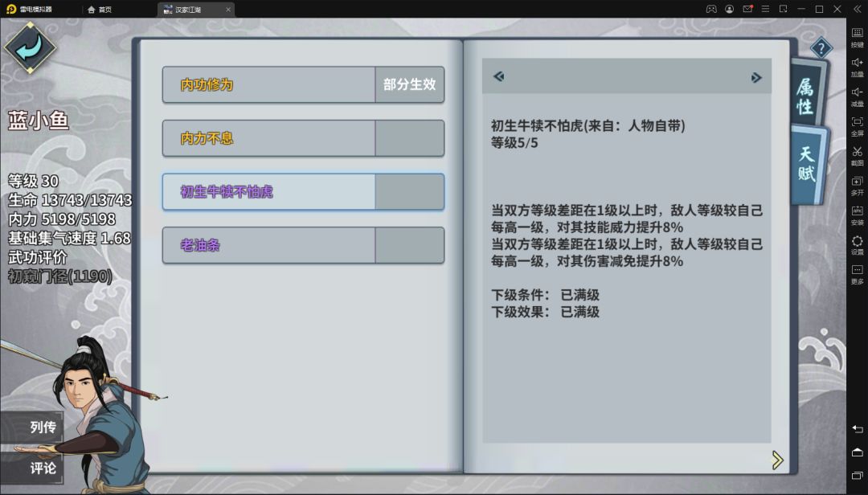Open the user account icon in title bar
The image size is (868, 495).
(730, 9)
